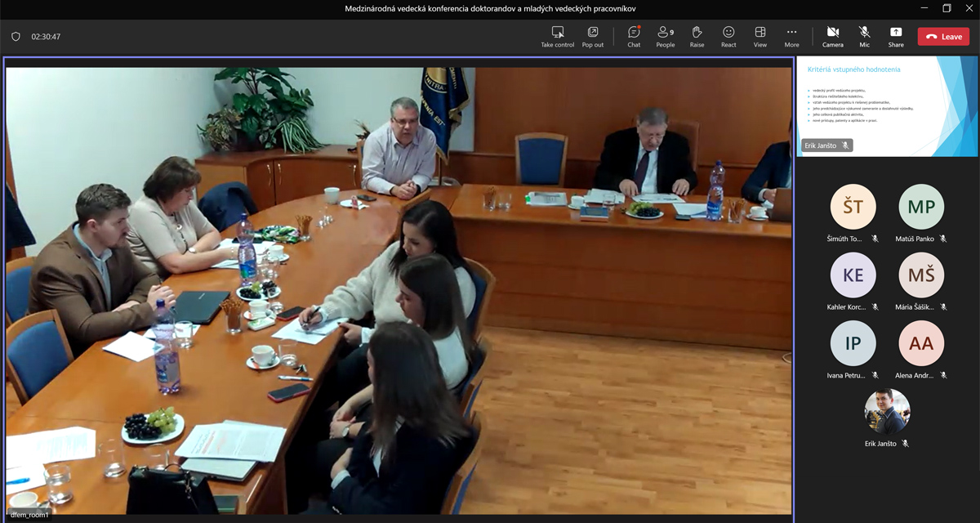Image resolution: width=980 pixels, height=523 pixels.
Task: Maximize the Teams meeting window
Action: [x=947, y=8]
